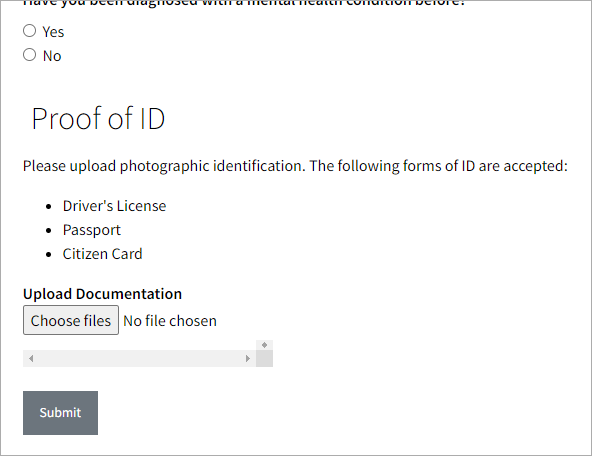Click the Proof of ID heading
Viewport: 592px width, 456px height.
98,118
